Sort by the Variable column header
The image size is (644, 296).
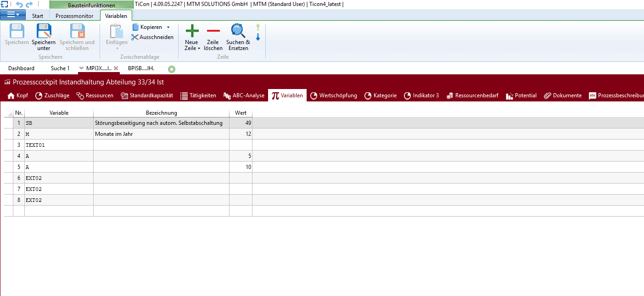59,113
